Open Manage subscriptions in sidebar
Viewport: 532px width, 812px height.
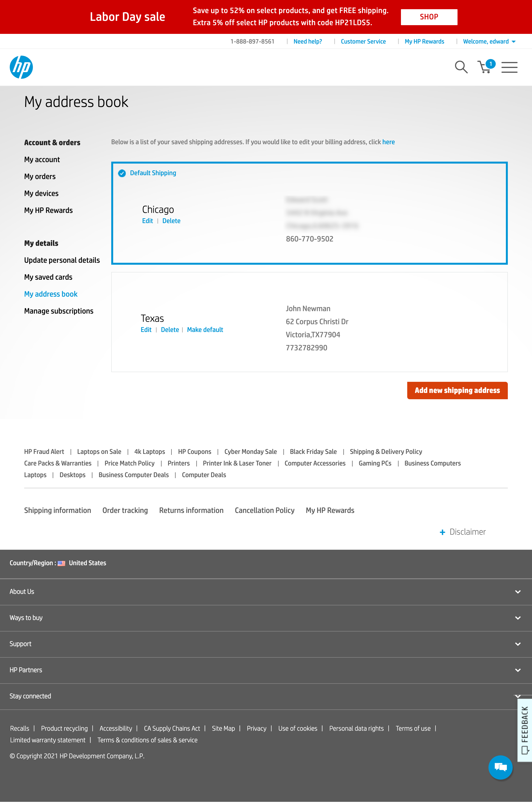point(59,311)
